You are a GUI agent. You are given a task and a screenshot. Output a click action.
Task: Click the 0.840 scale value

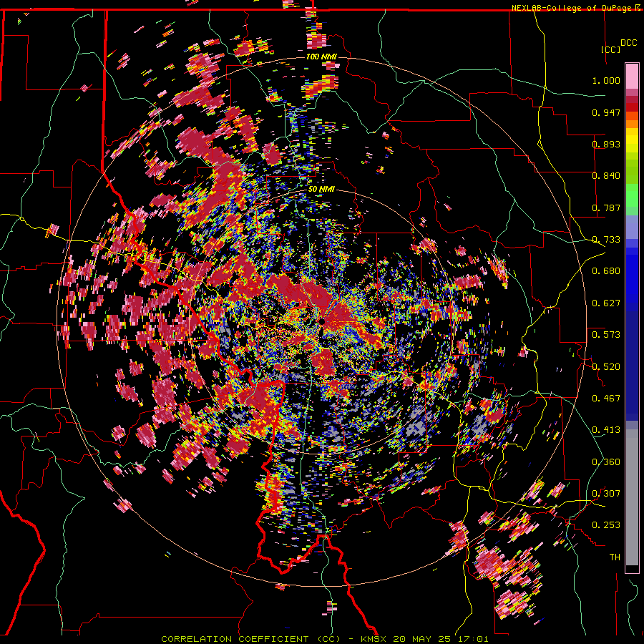tap(606, 176)
